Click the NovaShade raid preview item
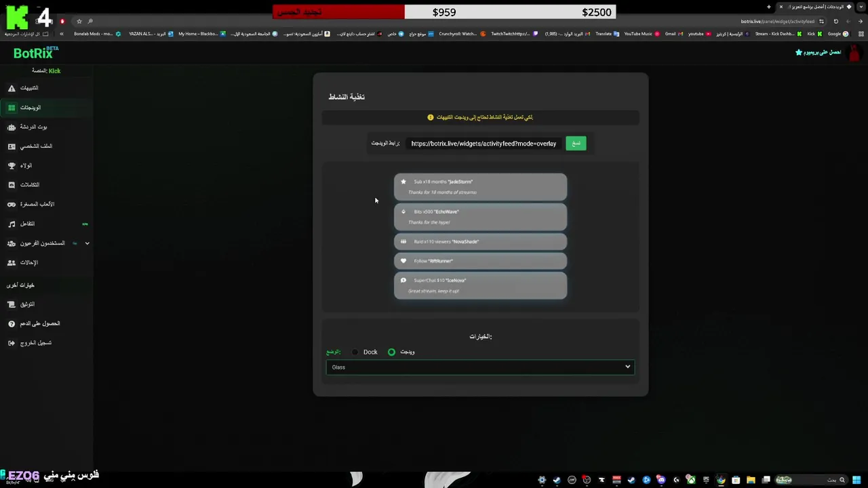This screenshot has width=868, height=488. coord(480,241)
